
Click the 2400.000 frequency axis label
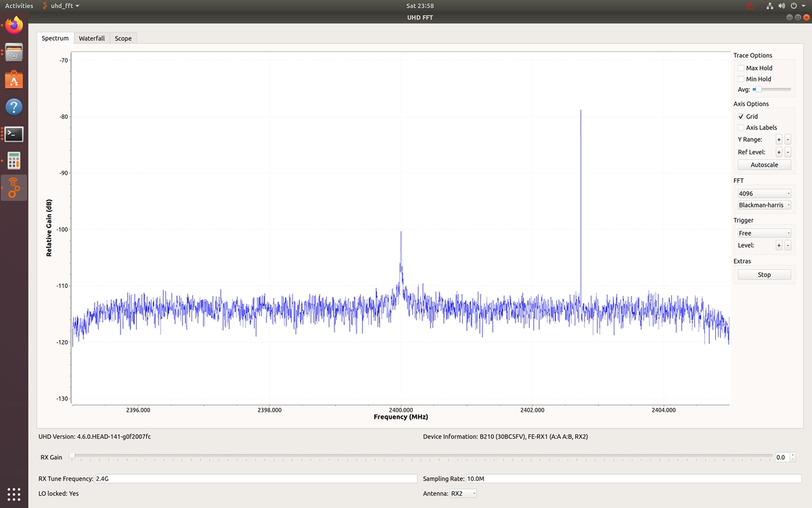coord(401,410)
